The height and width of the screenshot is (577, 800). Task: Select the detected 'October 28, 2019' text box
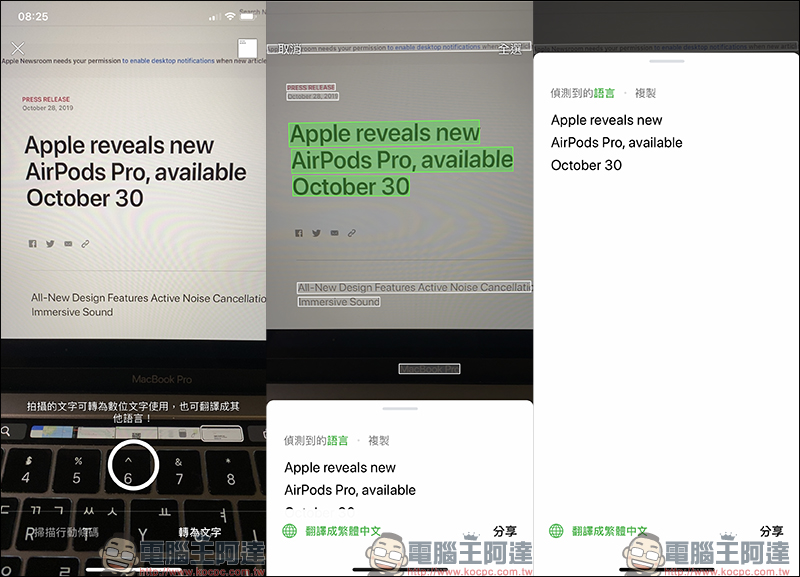[313, 96]
